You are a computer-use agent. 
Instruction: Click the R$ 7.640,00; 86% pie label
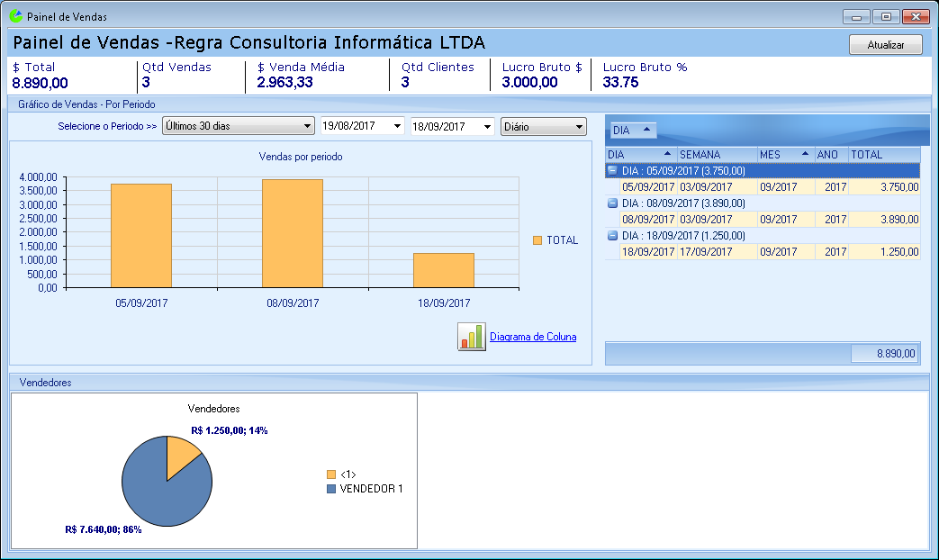pyautogui.click(x=104, y=529)
